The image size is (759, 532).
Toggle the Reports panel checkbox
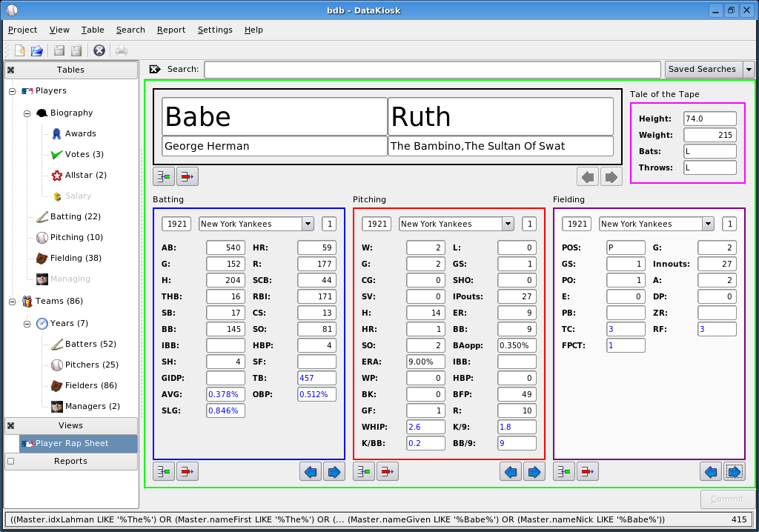10,462
